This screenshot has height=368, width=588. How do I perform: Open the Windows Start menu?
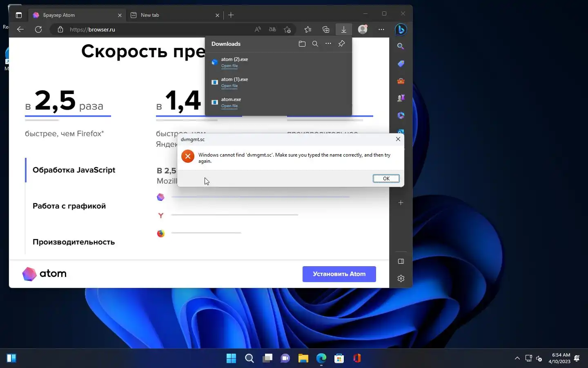(x=231, y=359)
